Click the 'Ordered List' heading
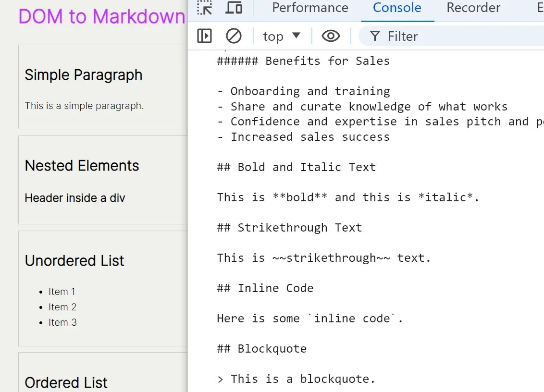The height and width of the screenshot is (392, 544). click(x=66, y=383)
